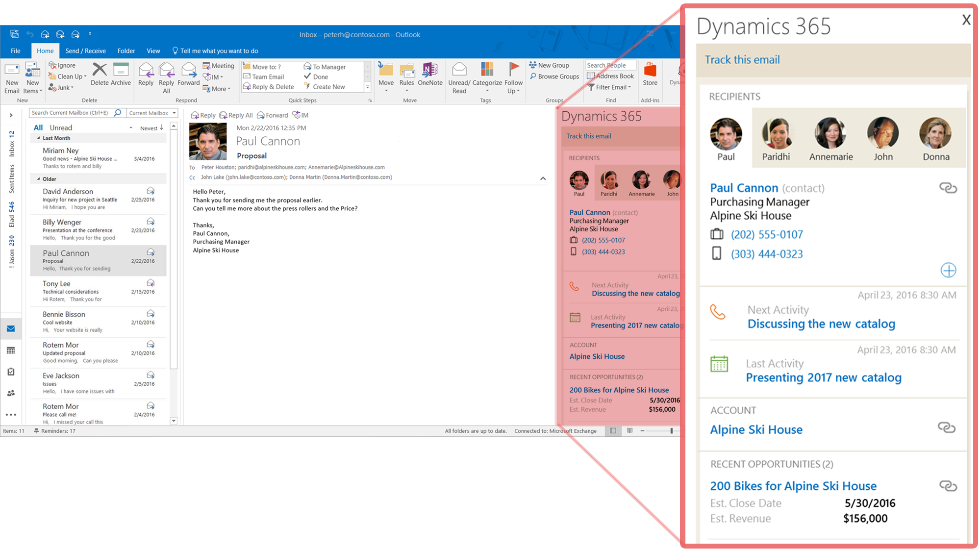This screenshot has width=980, height=551.
Task: Click the Archive icon in ribbon
Action: click(x=121, y=70)
